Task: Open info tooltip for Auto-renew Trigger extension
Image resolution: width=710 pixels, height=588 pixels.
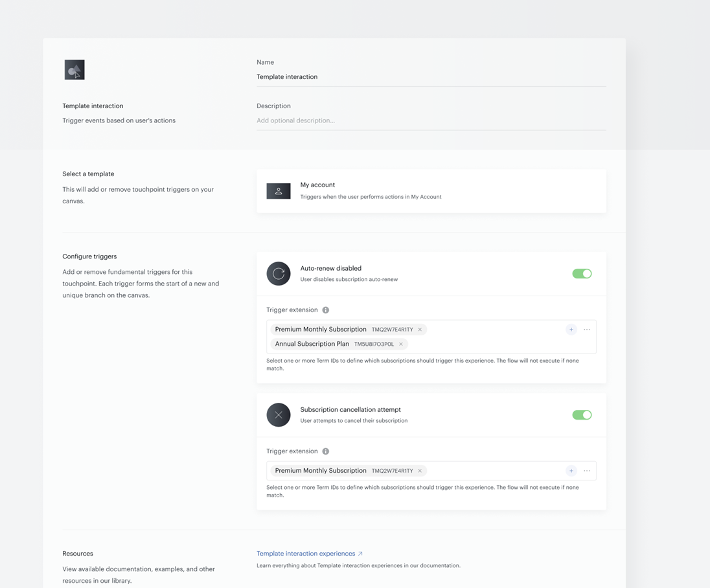Action: tap(326, 310)
